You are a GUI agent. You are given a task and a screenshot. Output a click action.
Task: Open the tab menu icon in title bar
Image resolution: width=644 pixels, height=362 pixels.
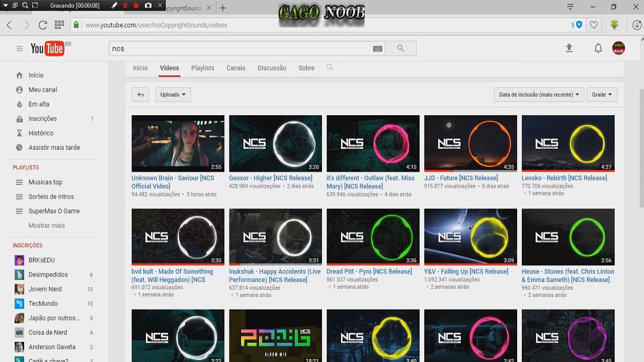pyautogui.click(x=570, y=7)
